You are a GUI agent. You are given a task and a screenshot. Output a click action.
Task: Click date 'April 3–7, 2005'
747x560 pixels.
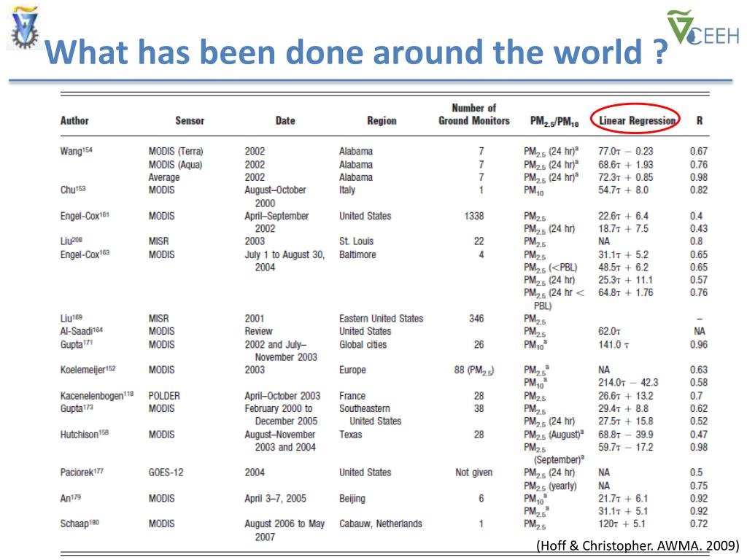(275, 499)
